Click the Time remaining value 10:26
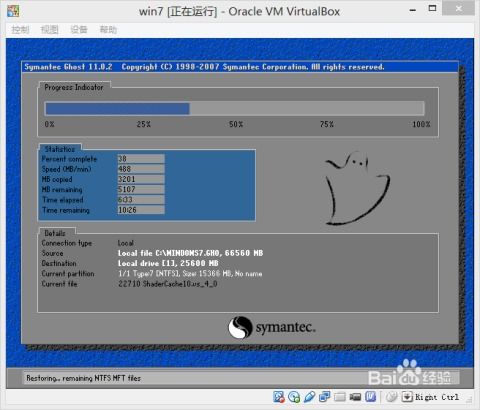 tap(141, 210)
